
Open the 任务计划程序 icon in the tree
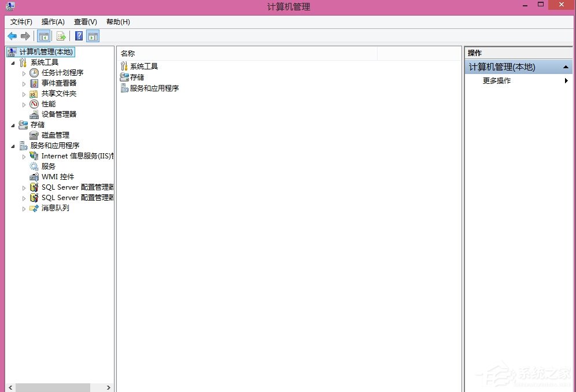(x=34, y=72)
